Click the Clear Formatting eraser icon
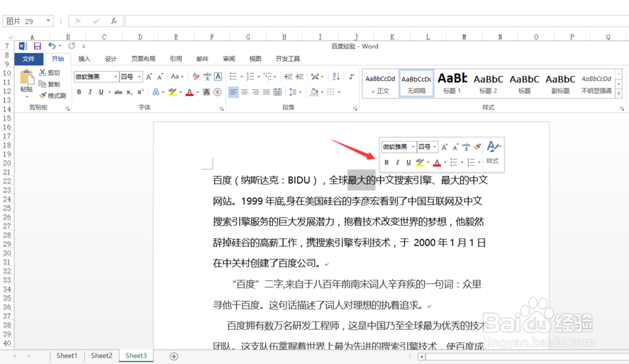The width and height of the screenshot is (629, 364). pyautogui.click(x=196, y=76)
